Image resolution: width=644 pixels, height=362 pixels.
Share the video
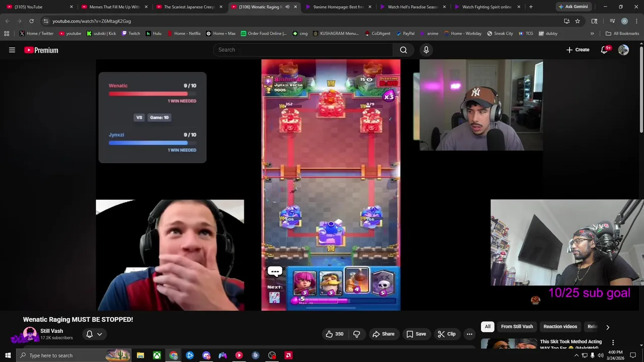[x=383, y=334]
